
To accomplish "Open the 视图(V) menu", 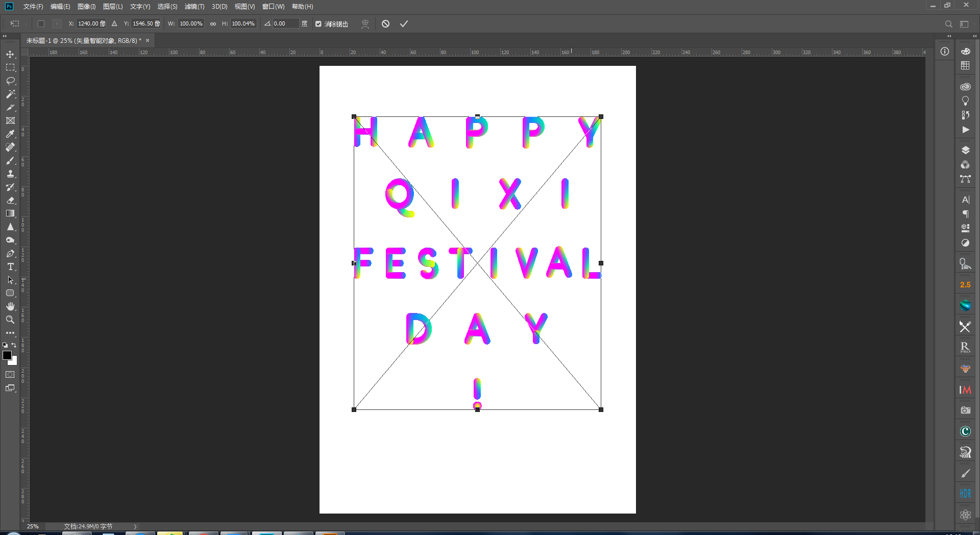I will pos(244,7).
